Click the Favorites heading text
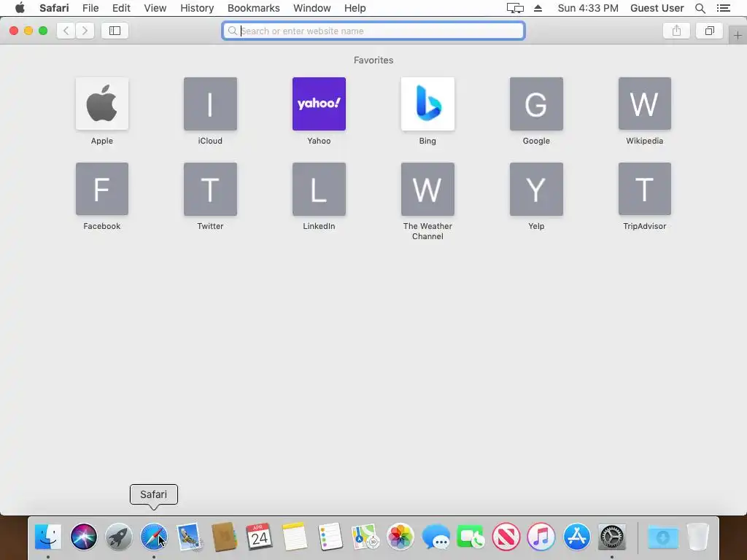747x560 pixels. pyautogui.click(x=373, y=61)
